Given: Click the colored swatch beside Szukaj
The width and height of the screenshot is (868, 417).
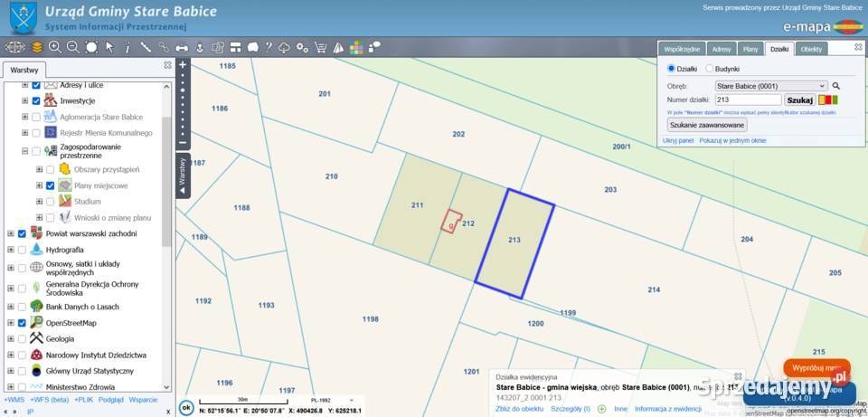Looking at the screenshot, I should (x=828, y=100).
